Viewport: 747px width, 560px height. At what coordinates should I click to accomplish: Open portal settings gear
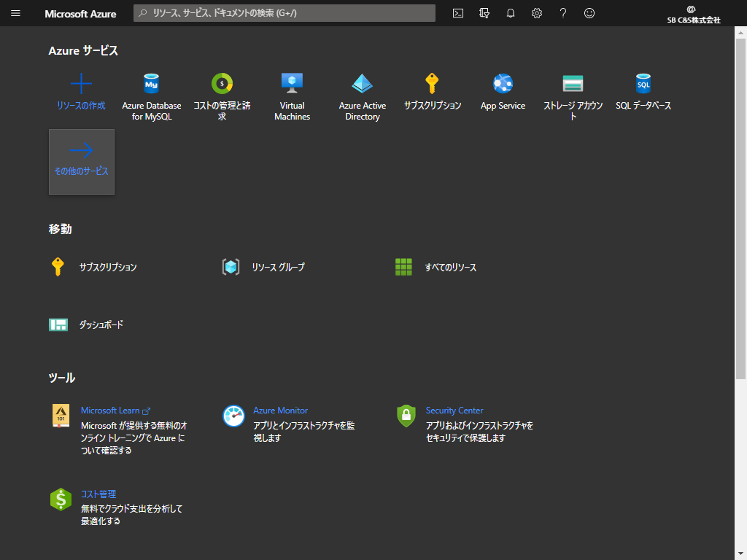point(536,13)
